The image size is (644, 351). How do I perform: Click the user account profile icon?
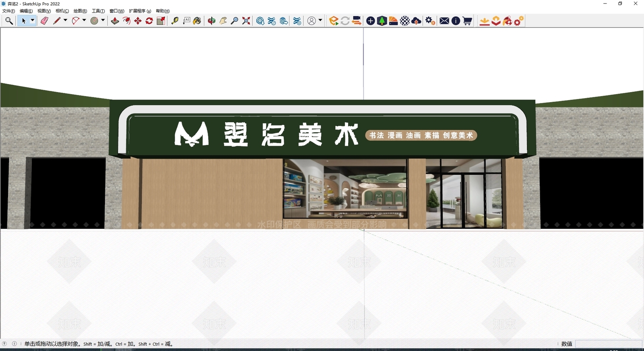pos(312,21)
